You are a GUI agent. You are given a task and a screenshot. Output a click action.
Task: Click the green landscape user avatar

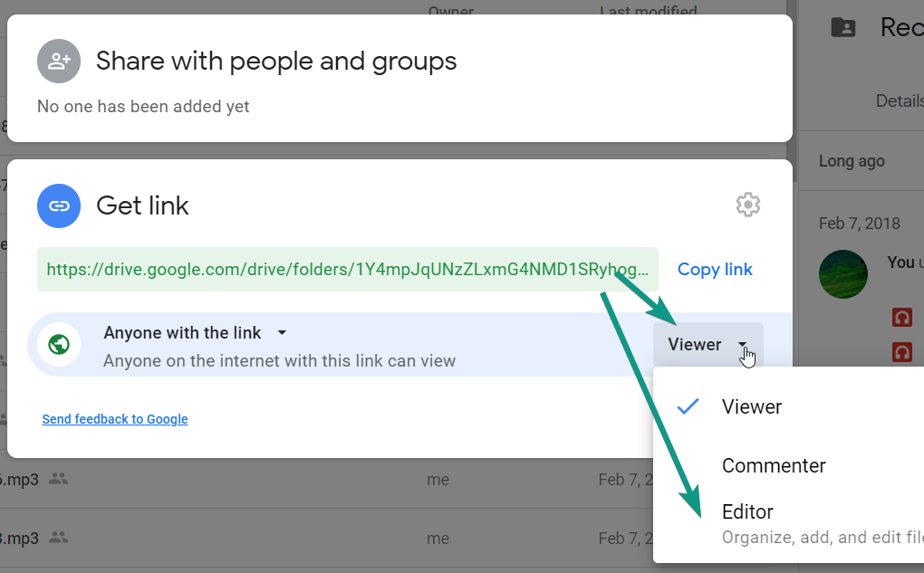click(x=842, y=274)
